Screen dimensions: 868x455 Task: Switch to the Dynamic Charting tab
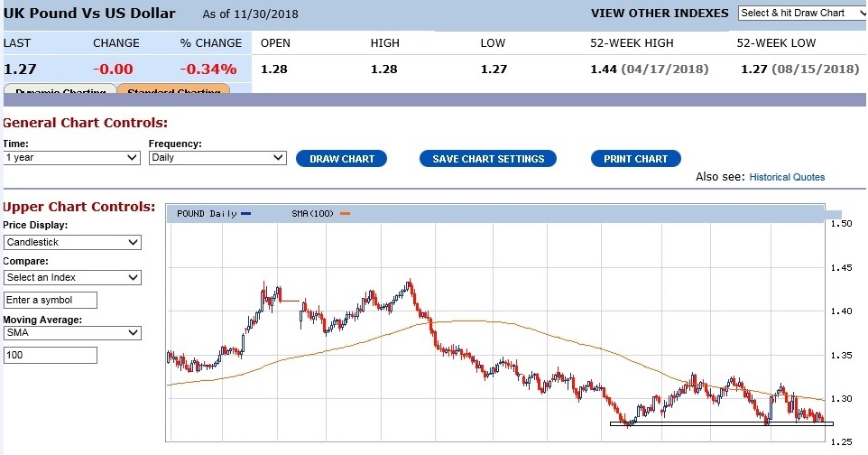[60, 90]
